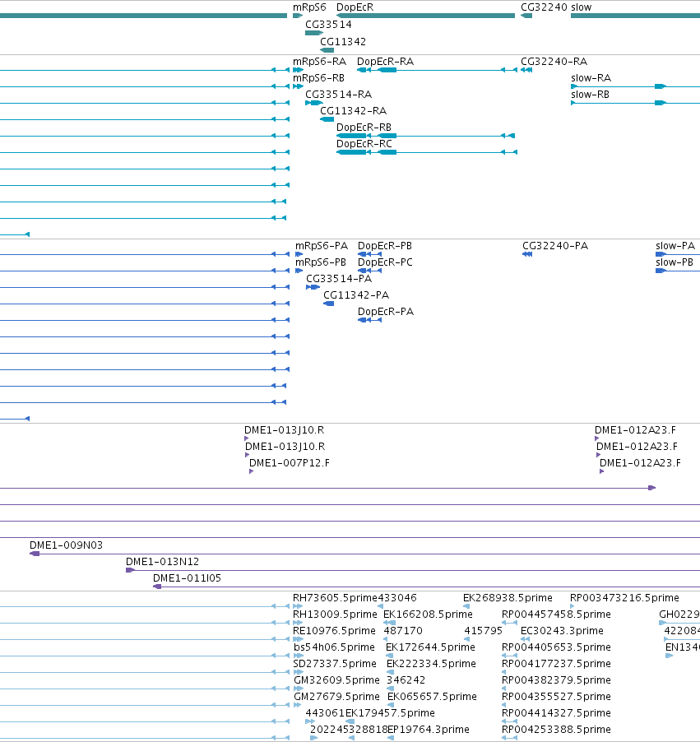This screenshot has height=742, width=700.
Task: Select EST EK172644.5prime
Action: (x=431, y=648)
